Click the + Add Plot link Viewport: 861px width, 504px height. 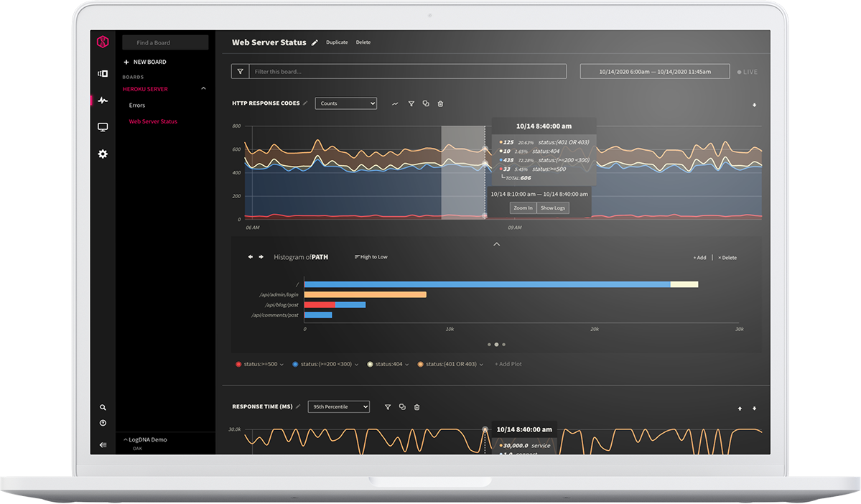pyautogui.click(x=508, y=364)
